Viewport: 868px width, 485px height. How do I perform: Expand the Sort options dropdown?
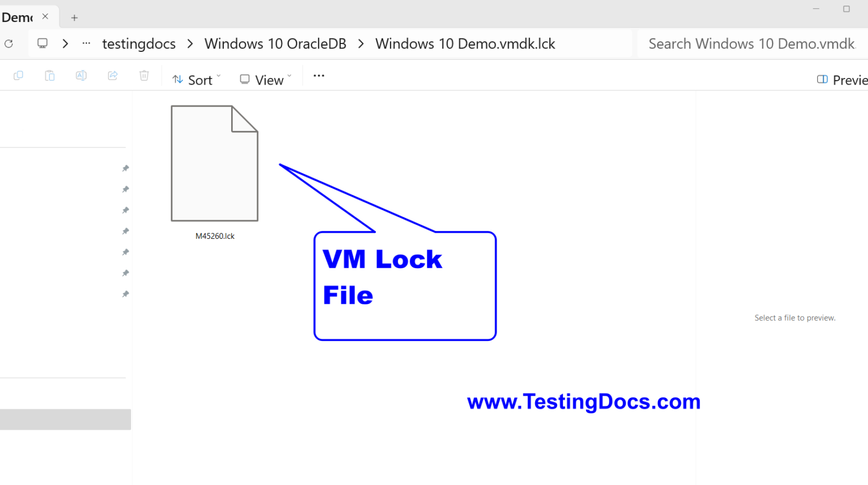(x=195, y=79)
